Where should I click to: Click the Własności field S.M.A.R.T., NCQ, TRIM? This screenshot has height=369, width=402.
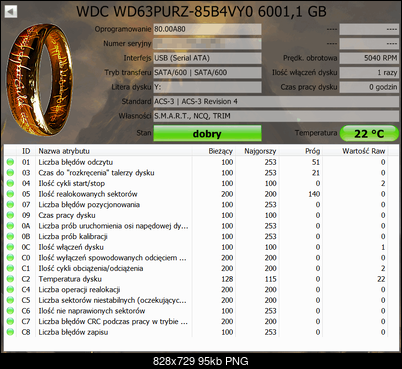[276, 116]
